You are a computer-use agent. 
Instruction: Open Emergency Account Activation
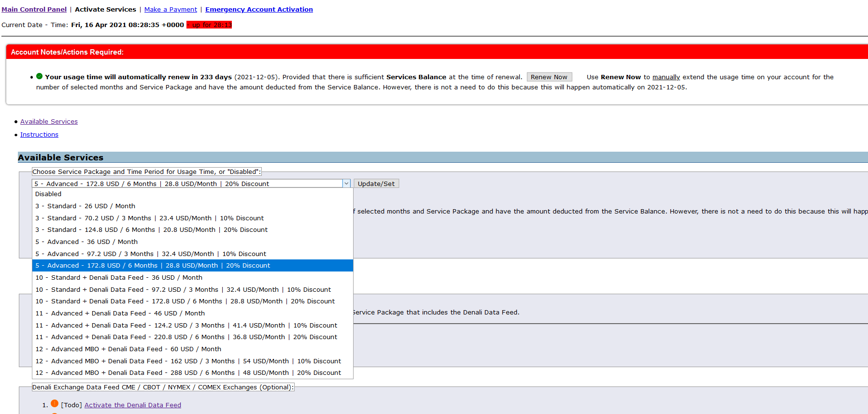259,9
